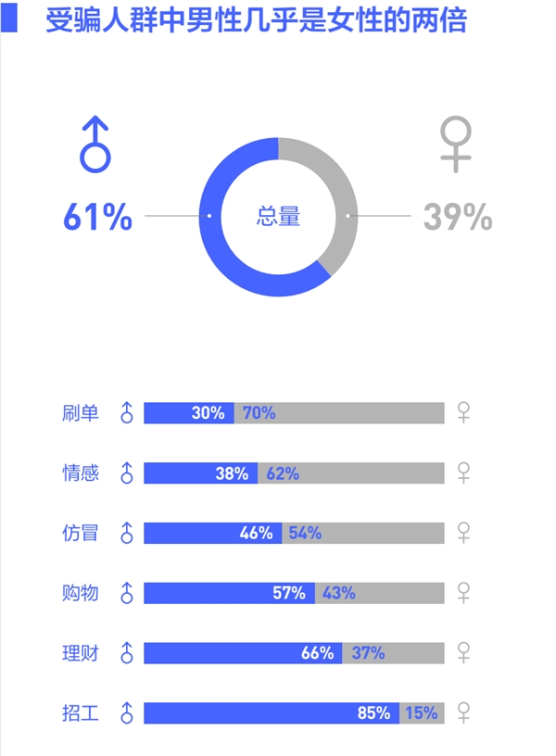Click the large blue male symbol
The height and width of the screenshot is (756, 556).
coord(95,148)
